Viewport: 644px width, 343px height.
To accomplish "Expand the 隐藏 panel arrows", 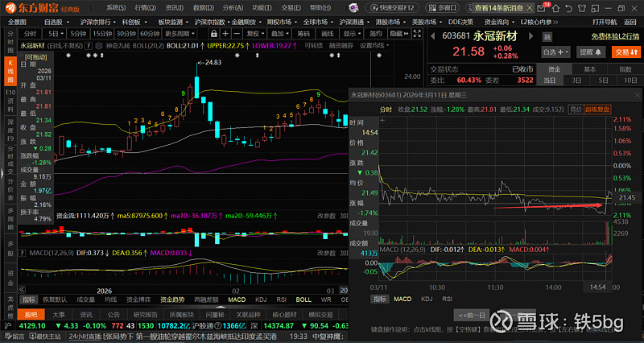I will pyautogui.click(x=399, y=34).
